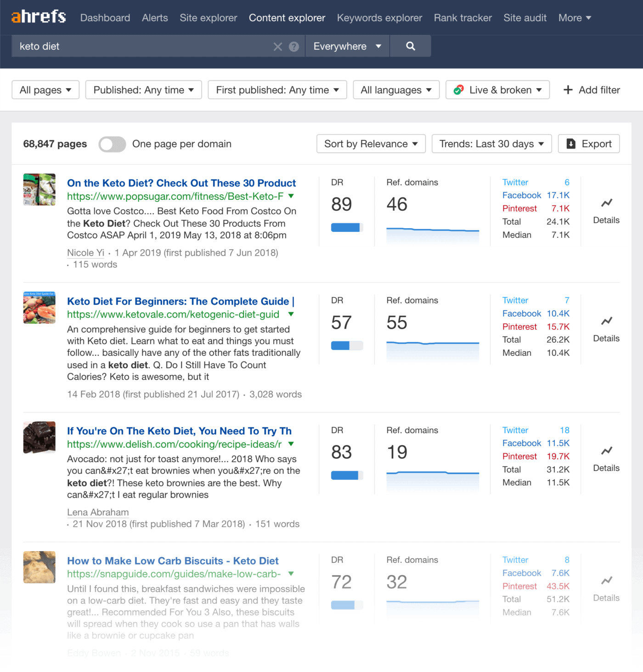Click the DR 57 rating bar
The image size is (643, 672).
(x=347, y=346)
